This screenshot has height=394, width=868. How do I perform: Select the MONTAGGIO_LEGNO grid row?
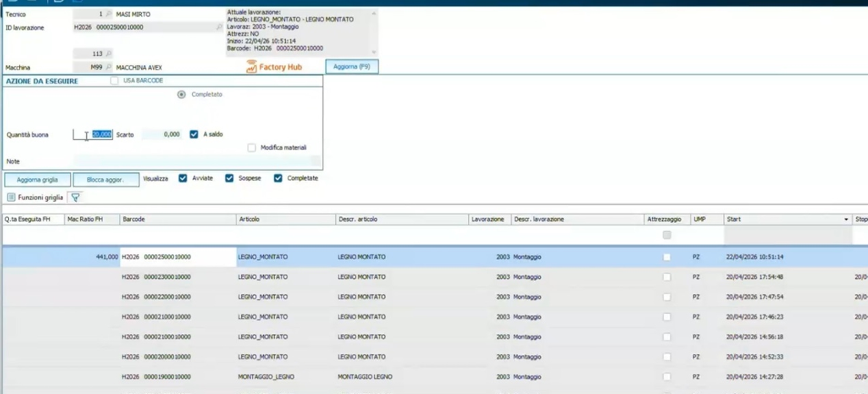coord(434,377)
